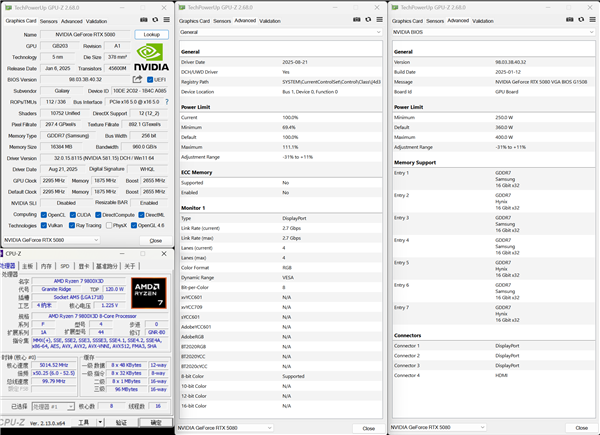Toggle the OpenCL checkbox
Image resolution: width=600 pixels, height=435 pixels.
click(44, 215)
